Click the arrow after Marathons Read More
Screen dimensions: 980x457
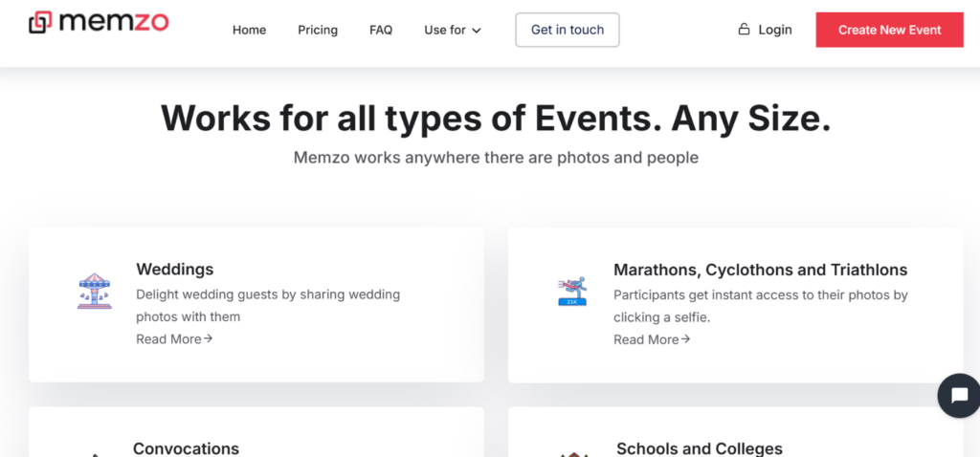(x=685, y=338)
